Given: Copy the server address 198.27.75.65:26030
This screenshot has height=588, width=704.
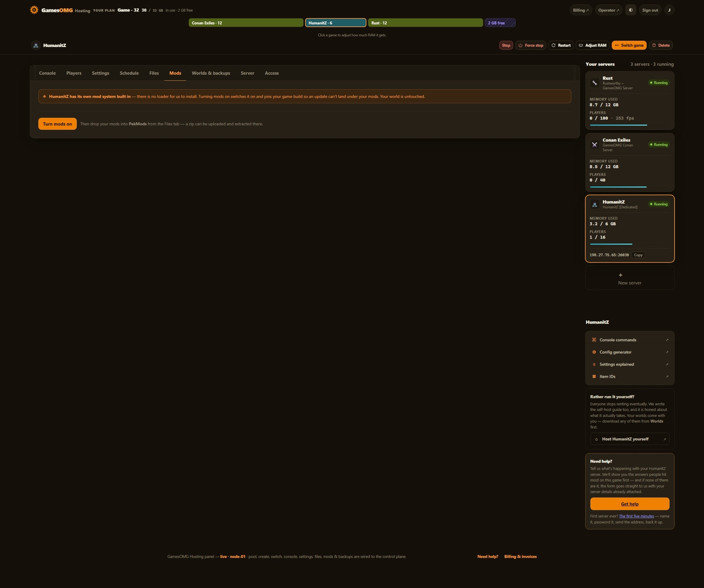Looking at the screenshot, I should tap(638, 255).
